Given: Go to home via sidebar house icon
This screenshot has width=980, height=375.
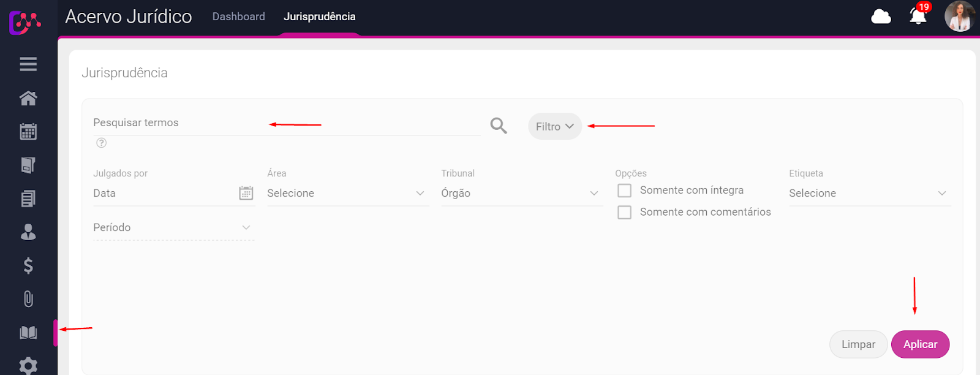Looking at the screenshot, I should (28, 98).
